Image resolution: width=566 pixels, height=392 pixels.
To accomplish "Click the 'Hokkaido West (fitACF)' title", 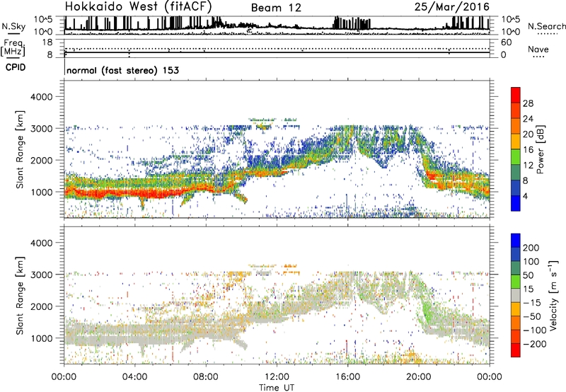I will [138, 7].
